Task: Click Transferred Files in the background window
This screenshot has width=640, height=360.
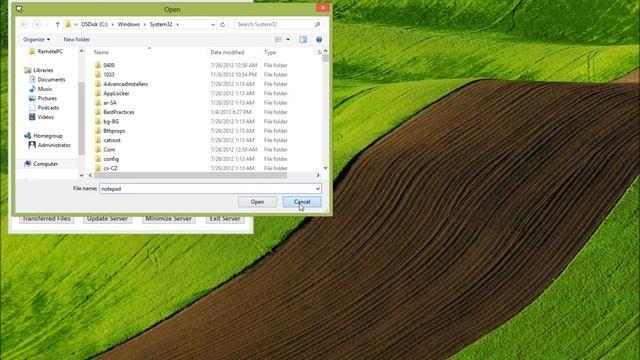Action: pos(47,219)
